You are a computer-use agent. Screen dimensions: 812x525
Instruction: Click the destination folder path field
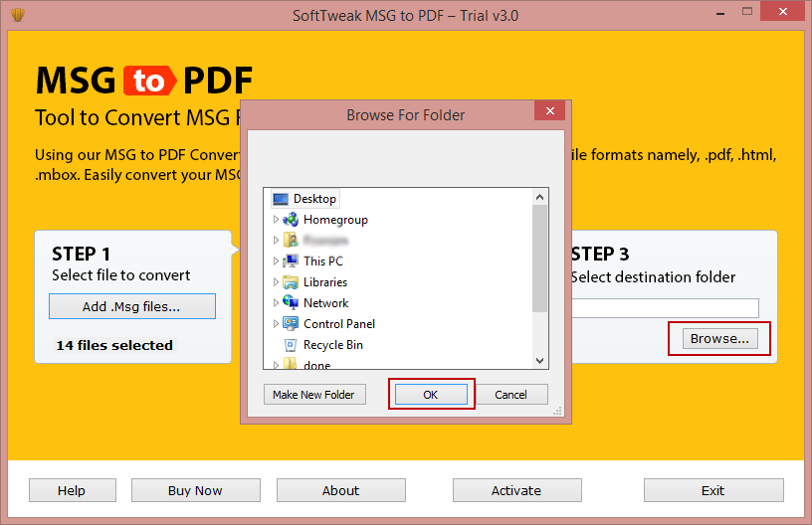(665, 308)
